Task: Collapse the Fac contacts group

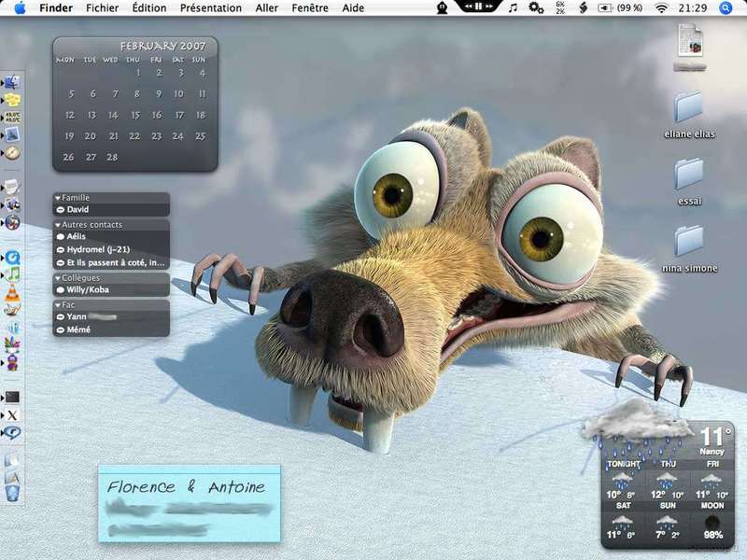Action: [58, 305]
